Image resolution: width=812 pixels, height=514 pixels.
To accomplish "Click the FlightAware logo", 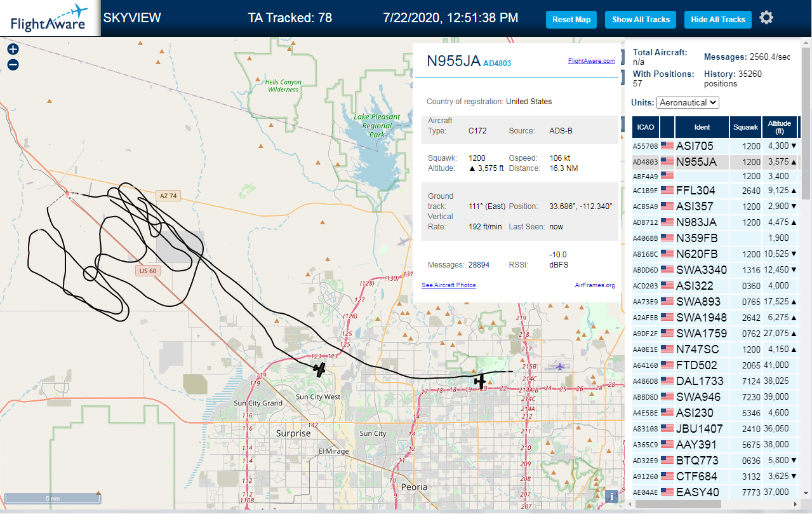I will point(50,18).
